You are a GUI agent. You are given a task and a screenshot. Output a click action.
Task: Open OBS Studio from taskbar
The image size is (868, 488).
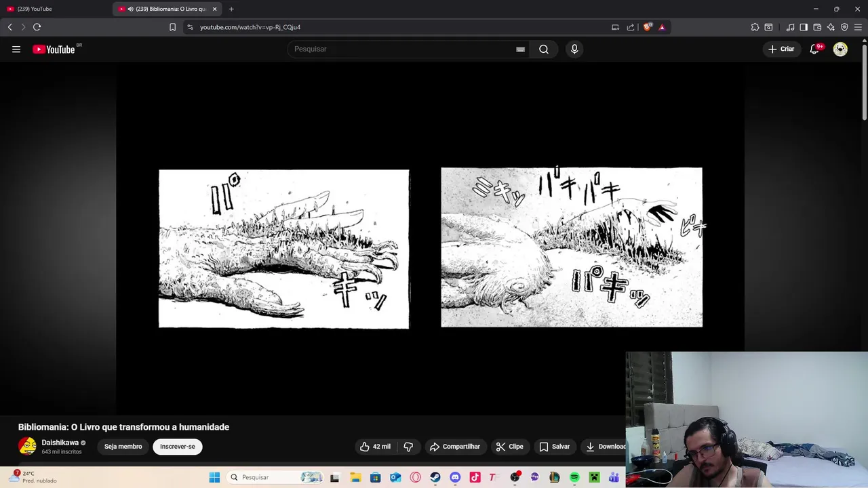point(515,477)
